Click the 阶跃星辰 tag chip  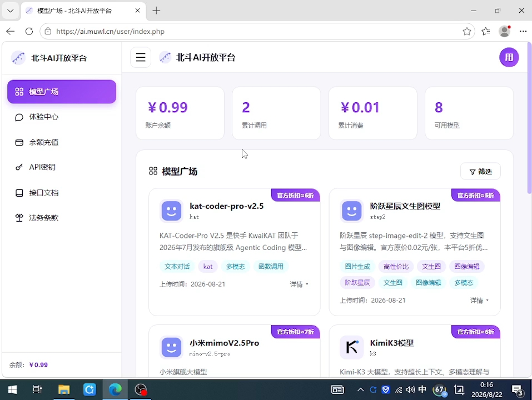pos(357,282)
